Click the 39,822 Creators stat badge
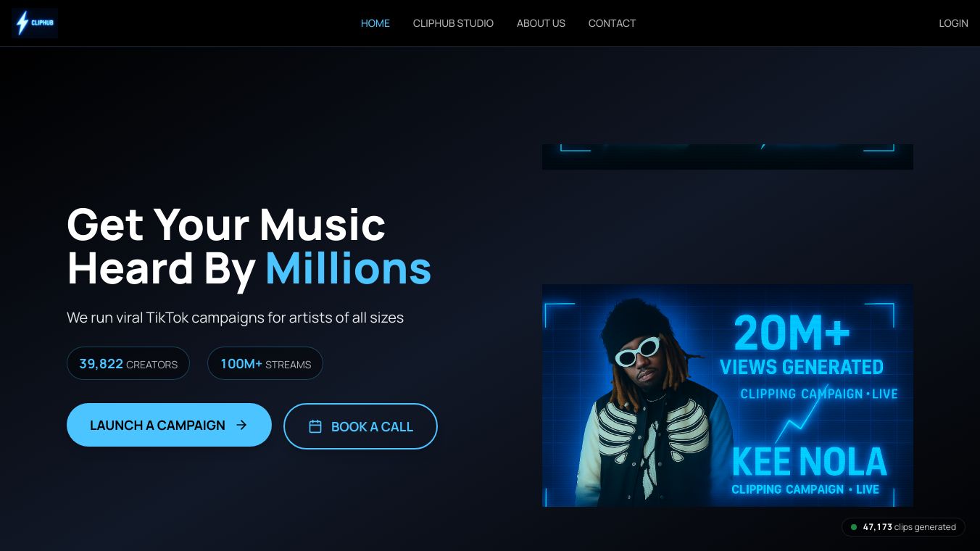 (x=128, y=363)
